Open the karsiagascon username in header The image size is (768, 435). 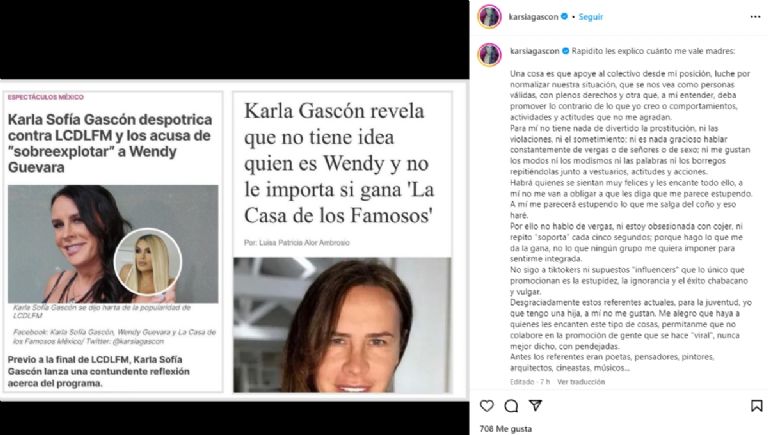[x=533, y=17]
